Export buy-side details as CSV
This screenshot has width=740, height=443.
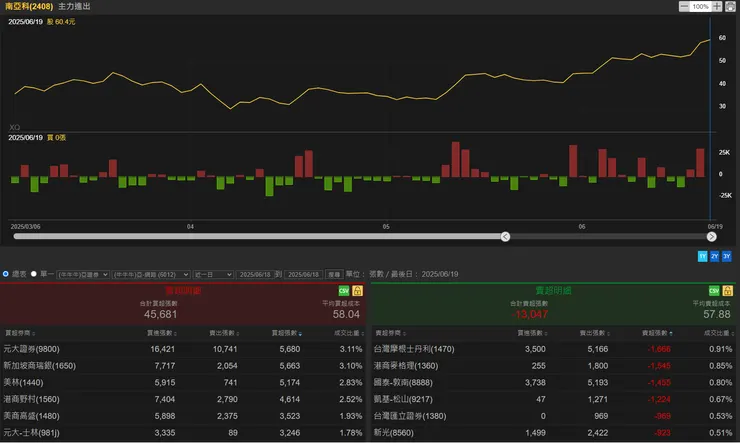[x=343, y=290]
